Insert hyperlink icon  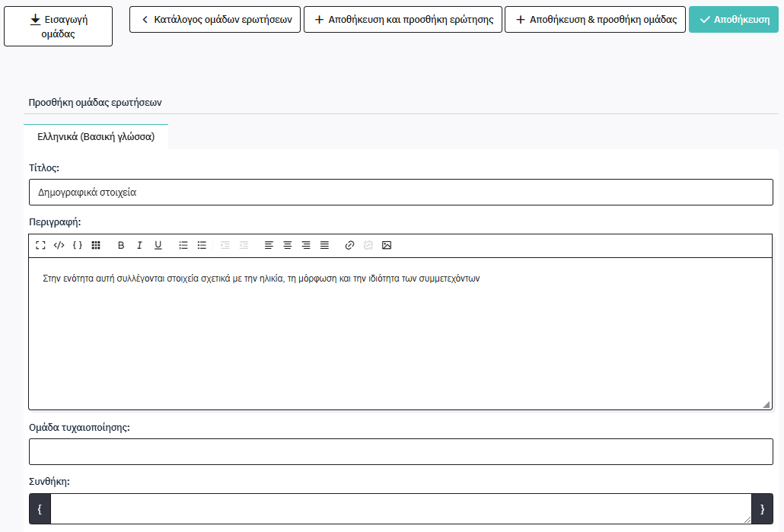coord(349,245)
